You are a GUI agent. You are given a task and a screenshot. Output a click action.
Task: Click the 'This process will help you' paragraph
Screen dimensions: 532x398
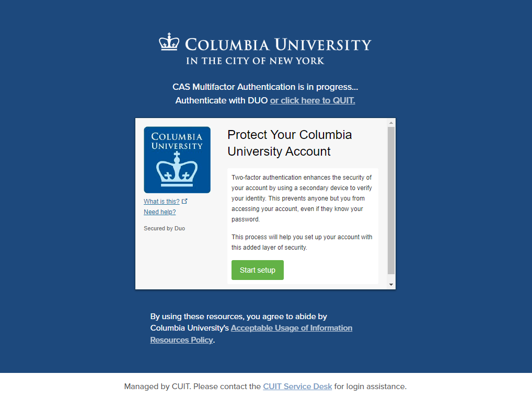pos(302,242)
